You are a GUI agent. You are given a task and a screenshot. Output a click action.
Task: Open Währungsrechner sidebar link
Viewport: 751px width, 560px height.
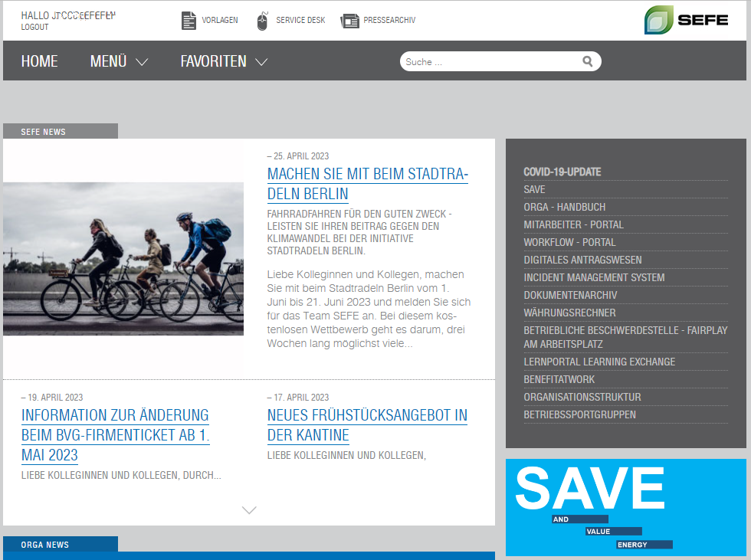click(570, 313)
